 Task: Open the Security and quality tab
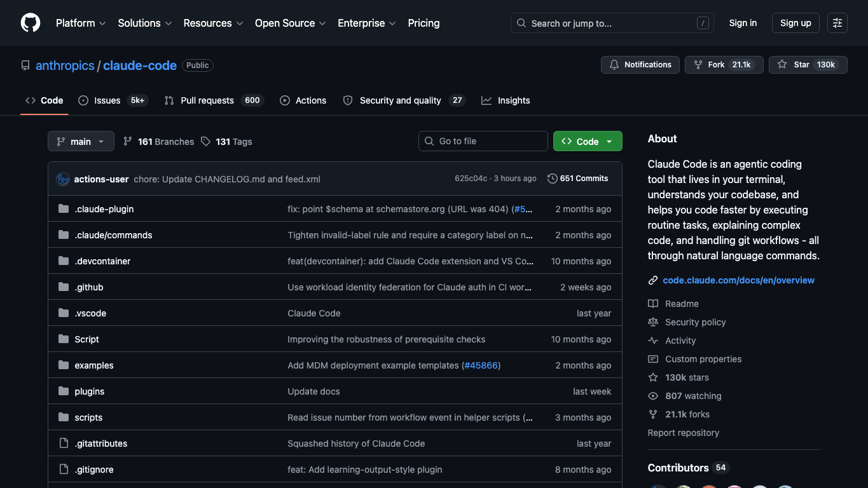click(404, 100)
